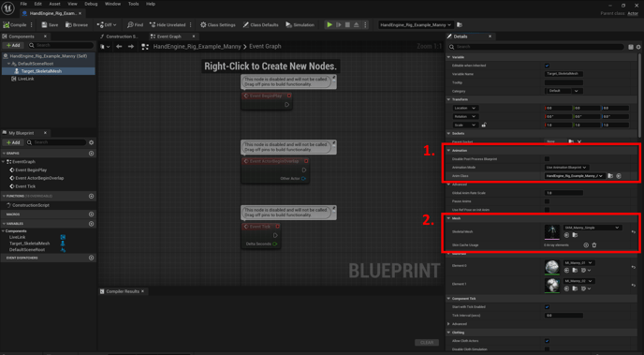
Task: Add a new component
Action: pyautogui.click(x=13, y=45)
